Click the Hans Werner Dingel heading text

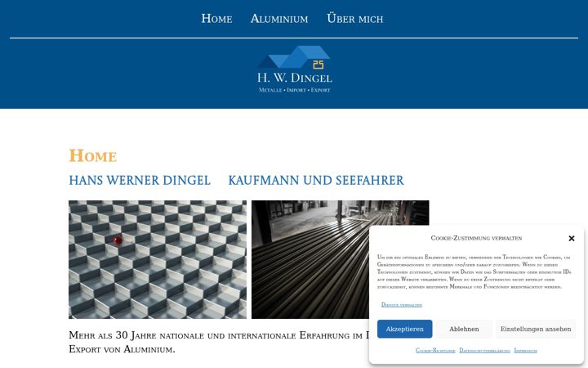[140, 180]
